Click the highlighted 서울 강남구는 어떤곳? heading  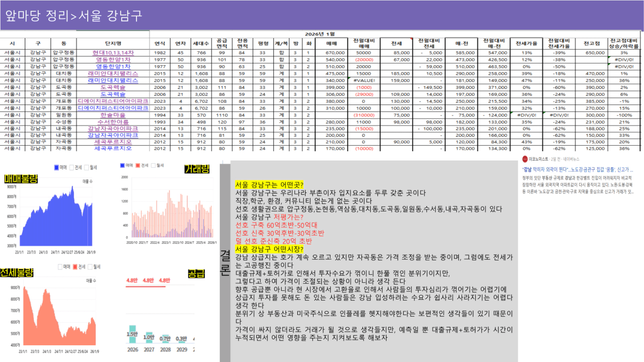click(x=269, y=185)
